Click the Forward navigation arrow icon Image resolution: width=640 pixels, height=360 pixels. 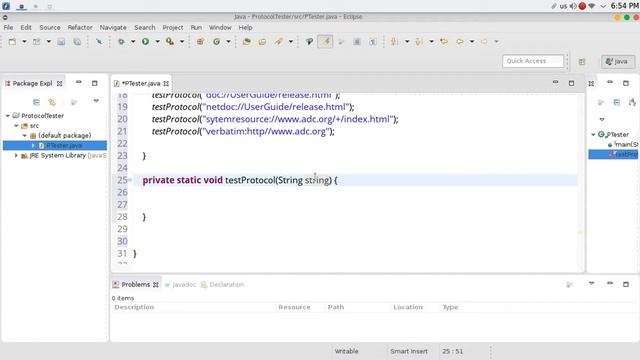pos(484,42)
